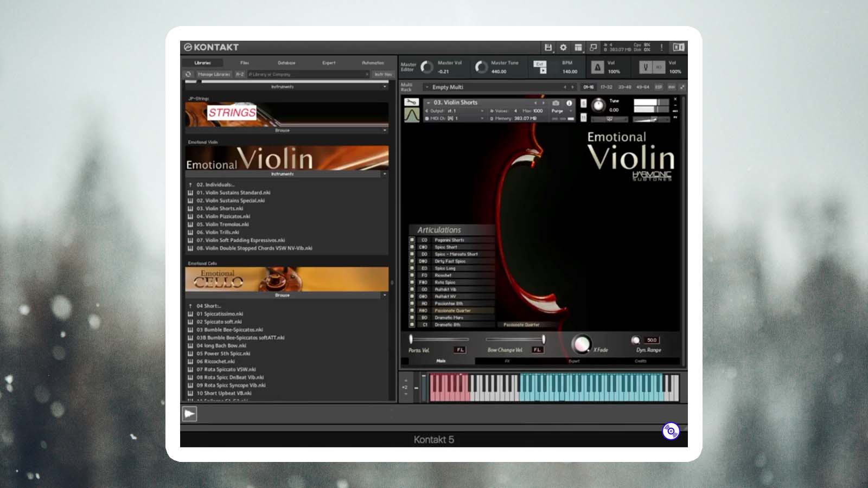
Task: Go up from the 02. Individuals folder
Action: coord(190,184)
